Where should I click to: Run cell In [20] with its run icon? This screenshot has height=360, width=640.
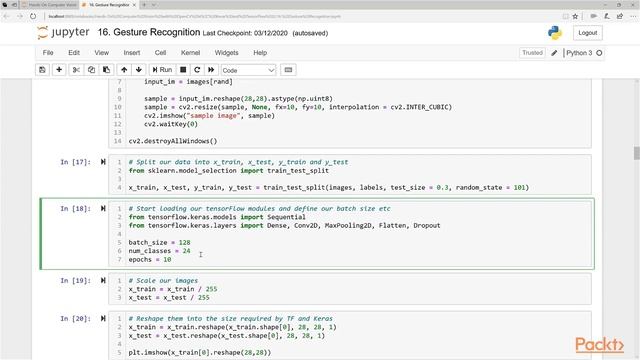point(103,318)
